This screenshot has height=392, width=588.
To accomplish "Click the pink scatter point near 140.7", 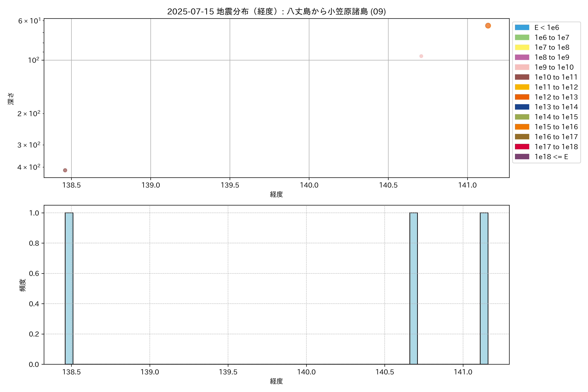I will point(421,56).
